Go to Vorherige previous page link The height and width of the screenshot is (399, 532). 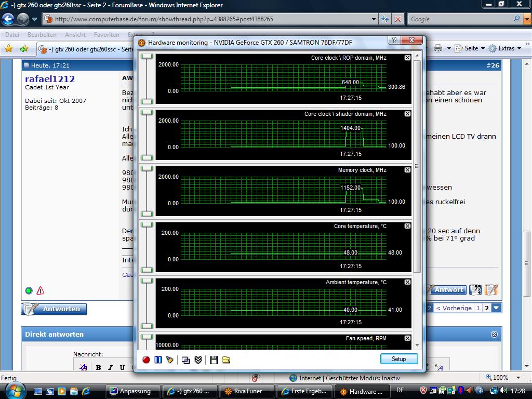click(x=454, y=308)
